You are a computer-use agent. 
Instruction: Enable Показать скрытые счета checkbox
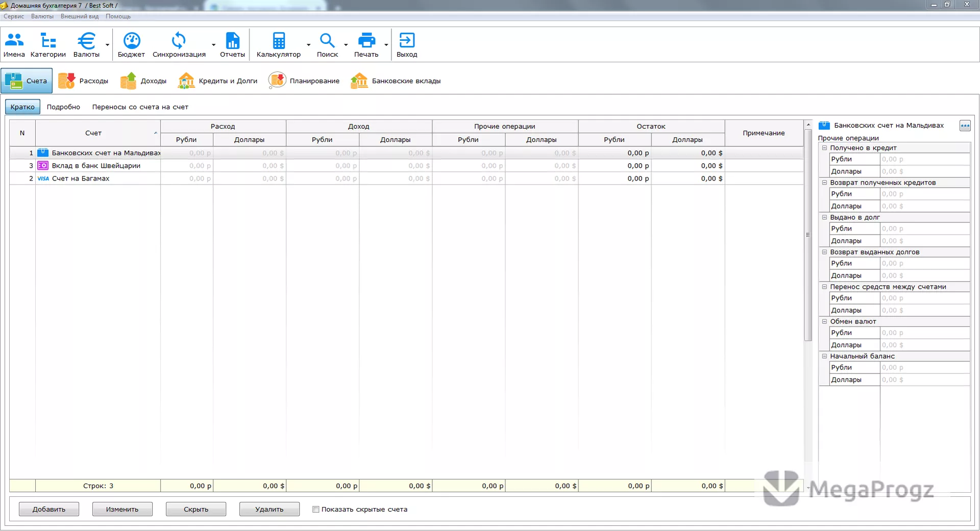point(316,509)
